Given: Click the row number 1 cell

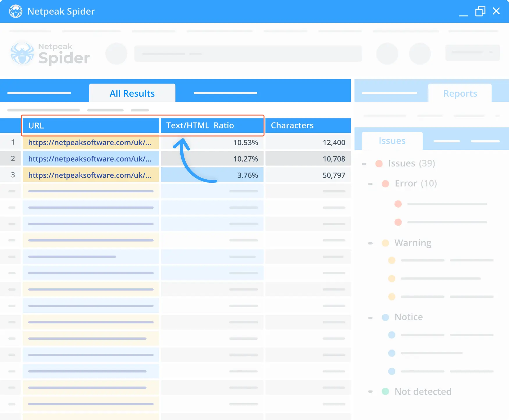Looking at the screenshot, I should (x=11, y=142).
